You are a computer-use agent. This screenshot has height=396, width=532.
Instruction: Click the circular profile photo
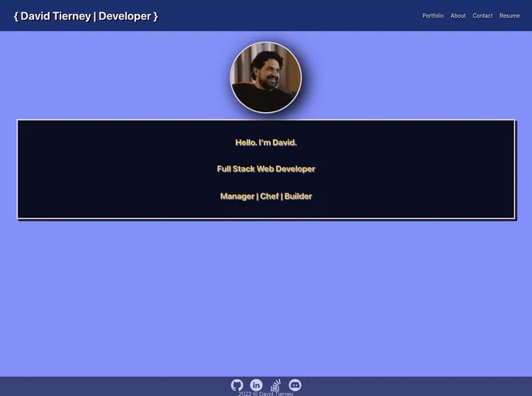[266, 77]
